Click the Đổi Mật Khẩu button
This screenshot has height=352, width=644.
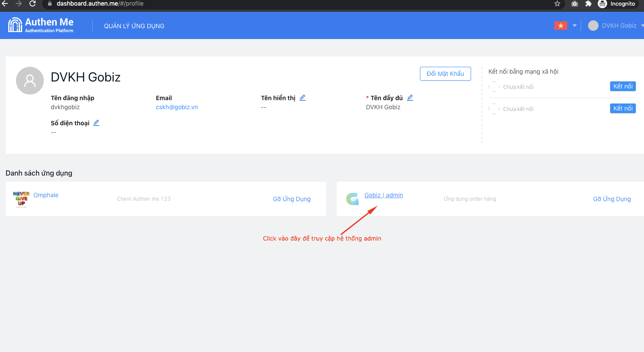click(445, 74)
